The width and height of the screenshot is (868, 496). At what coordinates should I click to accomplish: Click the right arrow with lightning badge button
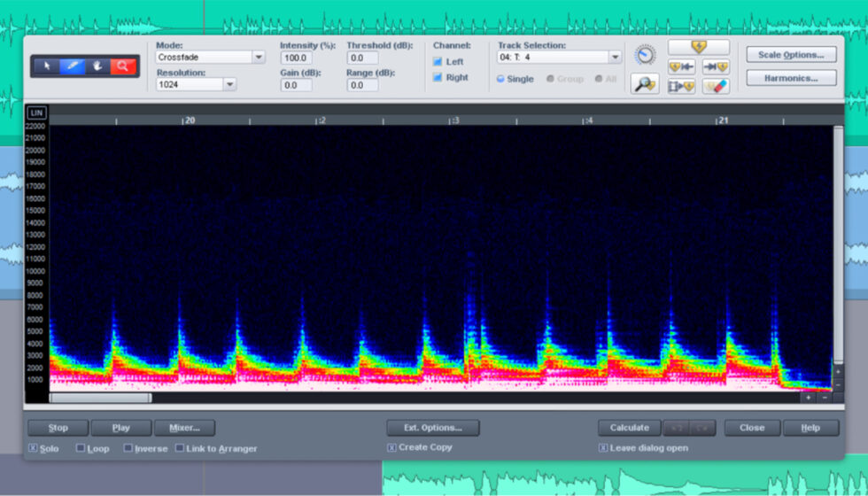716,67
